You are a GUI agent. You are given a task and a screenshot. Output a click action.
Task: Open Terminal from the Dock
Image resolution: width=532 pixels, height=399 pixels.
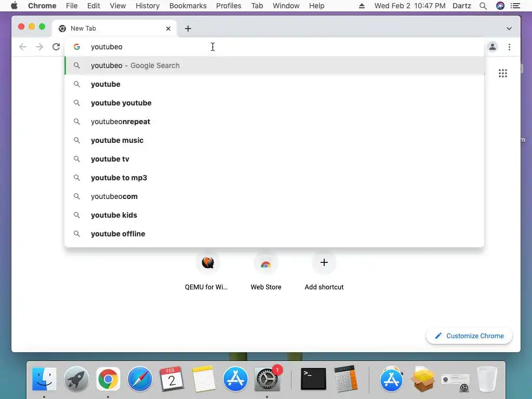(x=313, y=379)
